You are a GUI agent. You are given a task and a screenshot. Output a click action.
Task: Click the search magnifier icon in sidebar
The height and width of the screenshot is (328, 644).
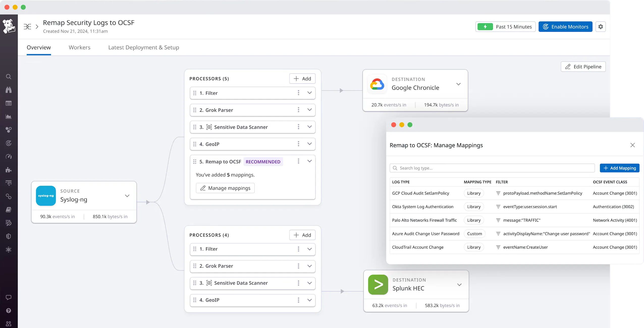pyautogui.click(x=9, y=77)
